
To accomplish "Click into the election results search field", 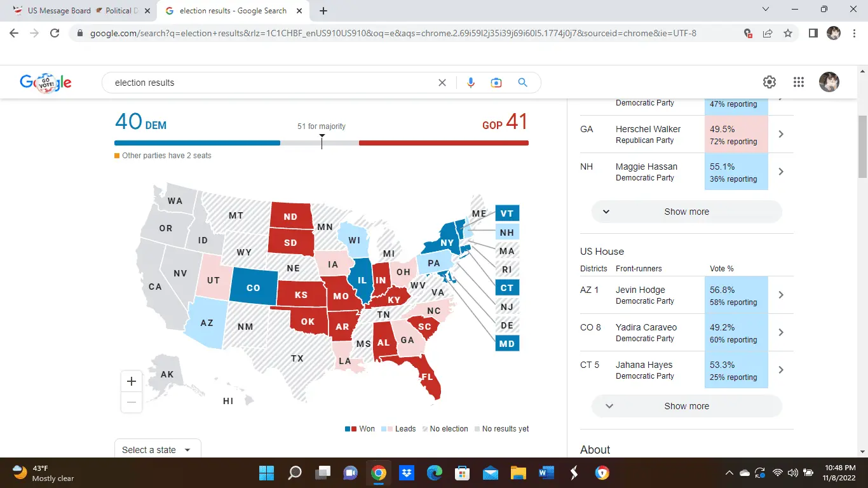I will click(x=273, y=83).
